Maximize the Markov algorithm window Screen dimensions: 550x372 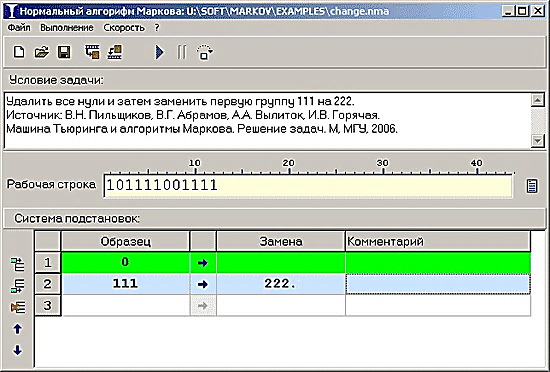pyautogui.click(x=522, y=11)
